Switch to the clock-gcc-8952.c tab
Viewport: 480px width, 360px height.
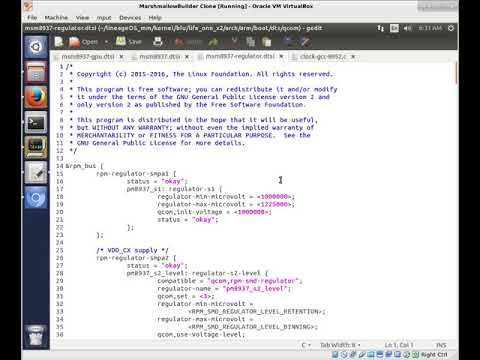pyautogui.click(x=323, y=57)
